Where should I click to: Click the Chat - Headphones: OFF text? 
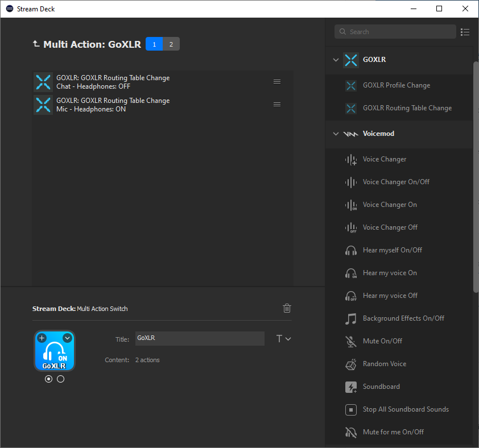pos(93,86)
